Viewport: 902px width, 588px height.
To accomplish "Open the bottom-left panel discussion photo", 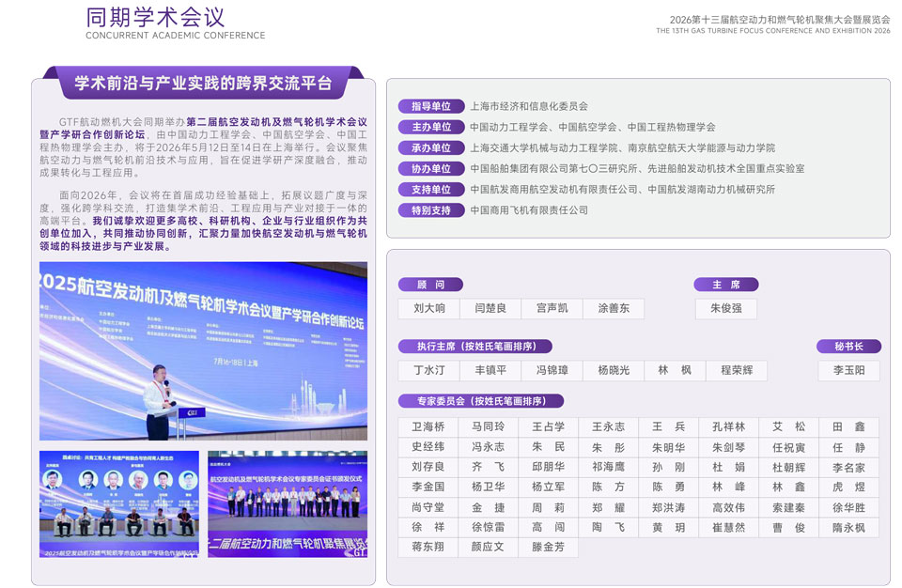I will [119, 503].
